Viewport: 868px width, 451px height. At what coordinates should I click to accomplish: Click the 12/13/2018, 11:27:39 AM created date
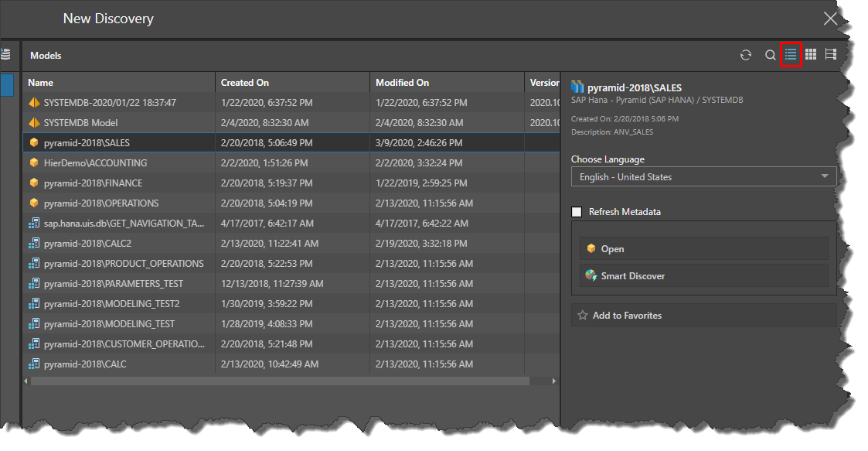point(272,284)
